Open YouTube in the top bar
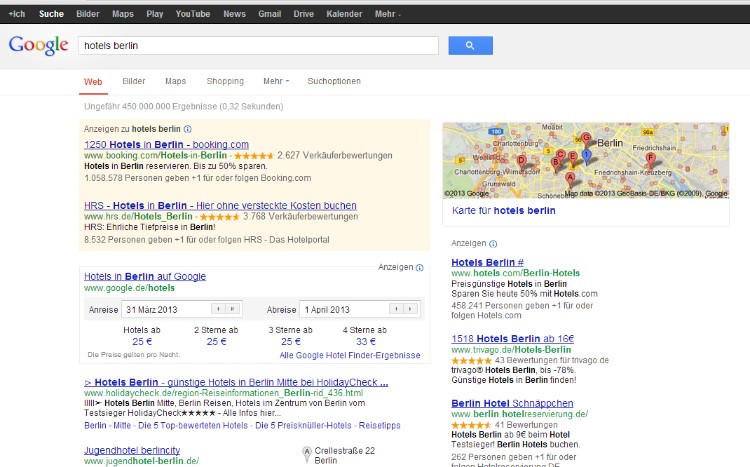This screenshot has width=750, height=467. (193, 14)
